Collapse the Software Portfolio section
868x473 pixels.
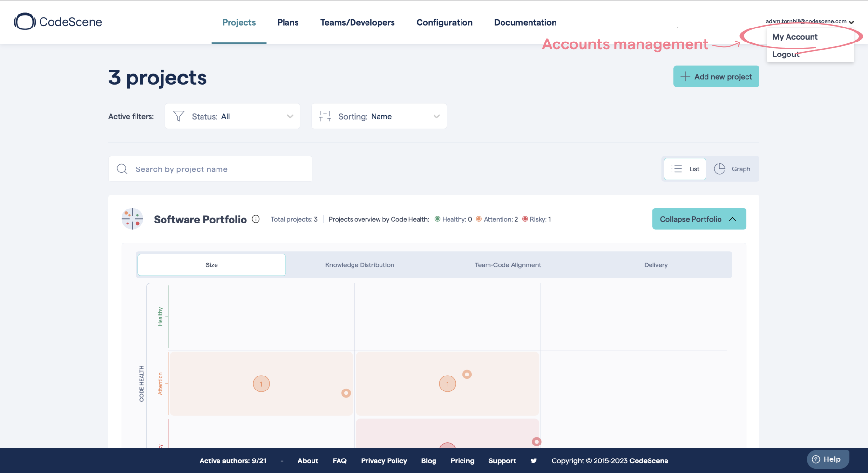699,219
